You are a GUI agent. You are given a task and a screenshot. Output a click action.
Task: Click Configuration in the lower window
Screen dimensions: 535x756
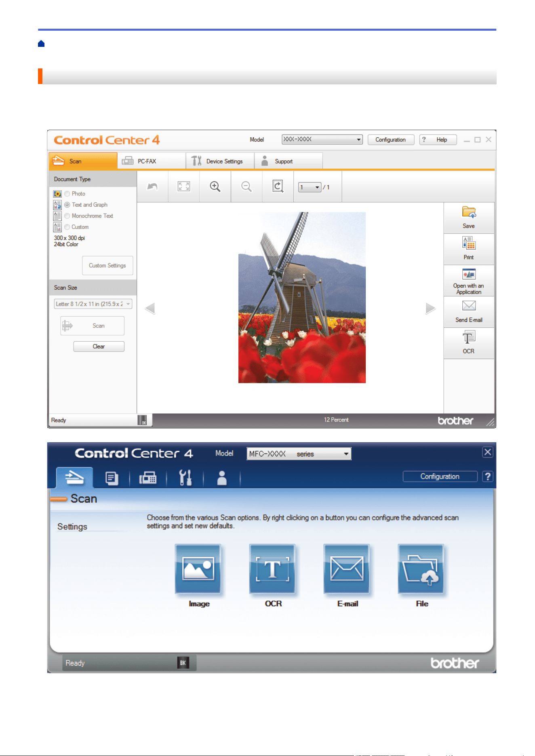coord(440,477)
